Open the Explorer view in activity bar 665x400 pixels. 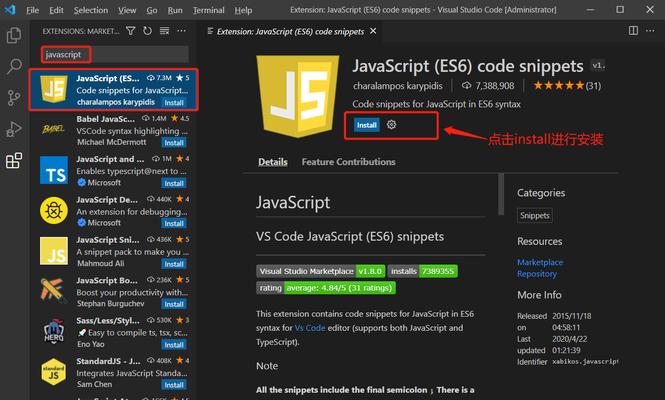14,35
